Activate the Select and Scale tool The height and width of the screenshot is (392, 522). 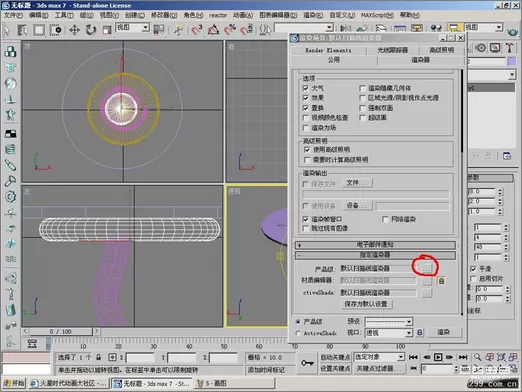pyautogui.click(x=107, y=30)
